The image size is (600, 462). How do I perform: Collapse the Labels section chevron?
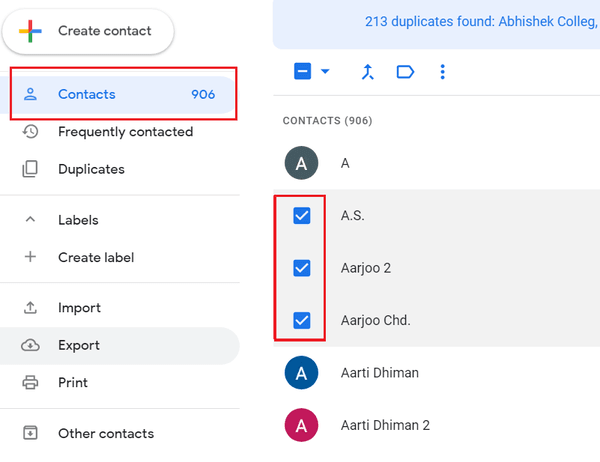pyautogui.click(x=30, y=220)
